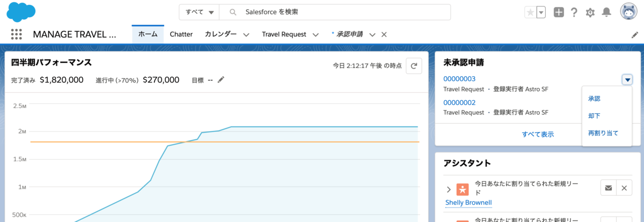Refresh the quarterly performance chart
This screenshot has height=222, width=644.
414,65
